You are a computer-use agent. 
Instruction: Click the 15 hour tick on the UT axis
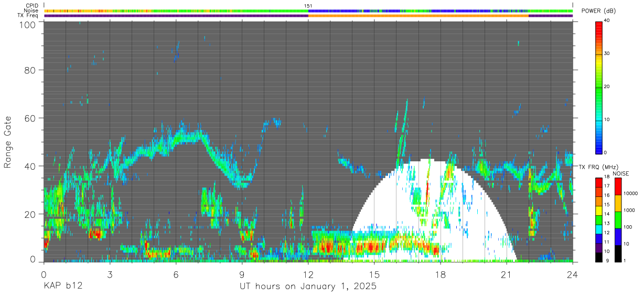pos(374,274)
